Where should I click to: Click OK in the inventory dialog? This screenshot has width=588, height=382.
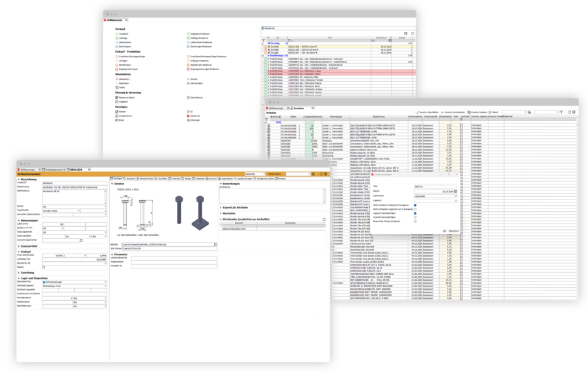pos(444,231)
